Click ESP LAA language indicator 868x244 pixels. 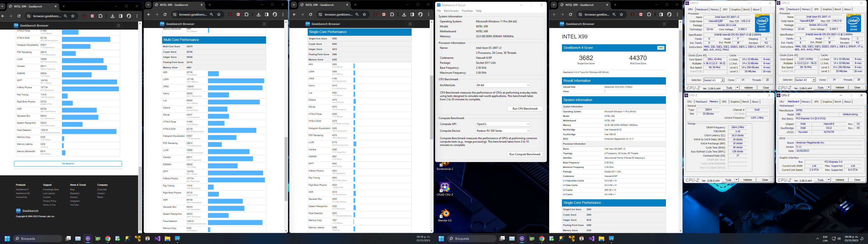point(825,239)
